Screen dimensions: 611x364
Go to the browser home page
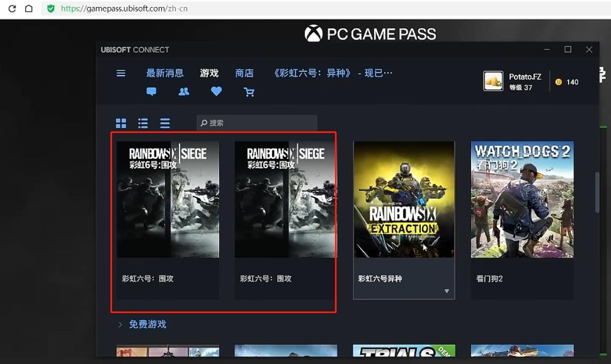coord(29,9)
